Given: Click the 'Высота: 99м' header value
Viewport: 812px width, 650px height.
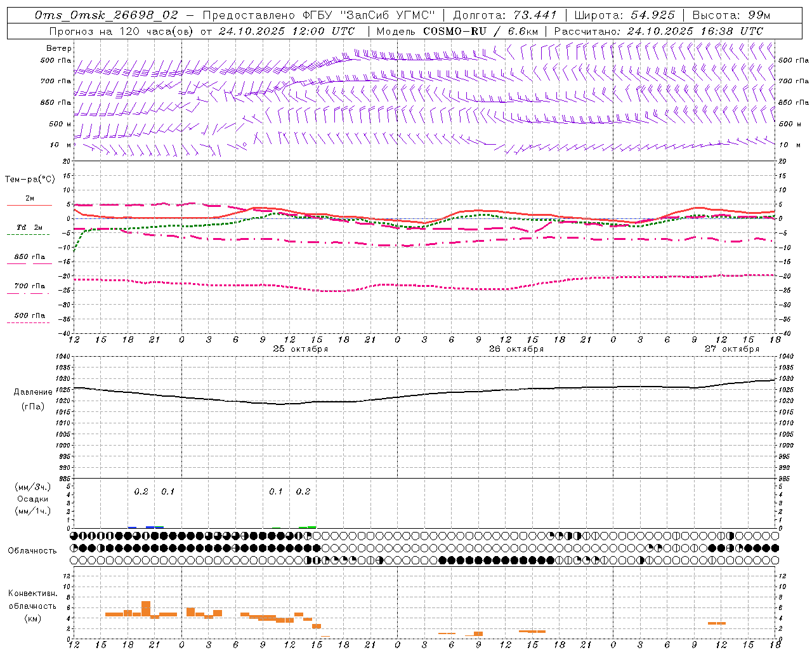Looking at the screenshot, I should (x=731, y=15).
